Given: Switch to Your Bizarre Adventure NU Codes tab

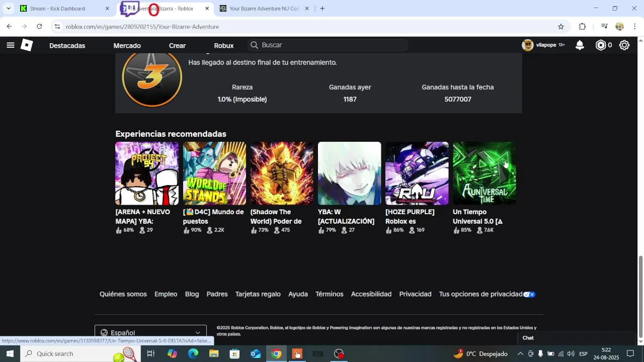Looking at the screenshot, I should coord(264,9).
